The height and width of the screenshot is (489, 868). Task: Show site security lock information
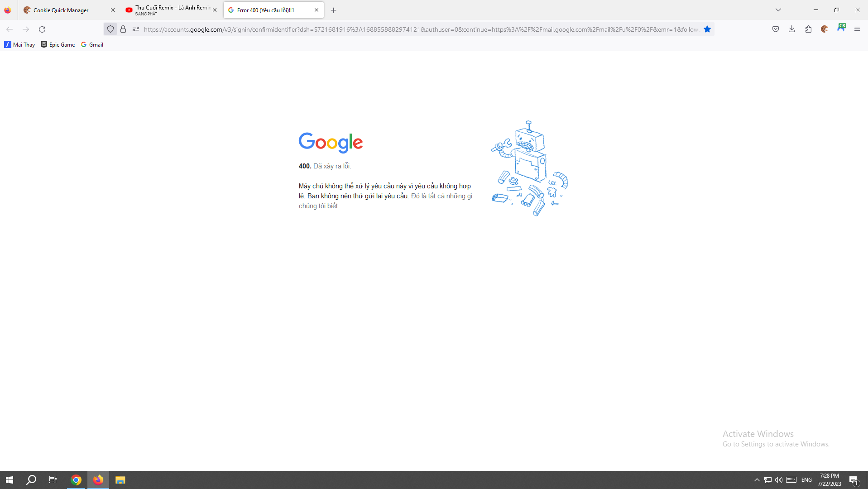(123, 29)
